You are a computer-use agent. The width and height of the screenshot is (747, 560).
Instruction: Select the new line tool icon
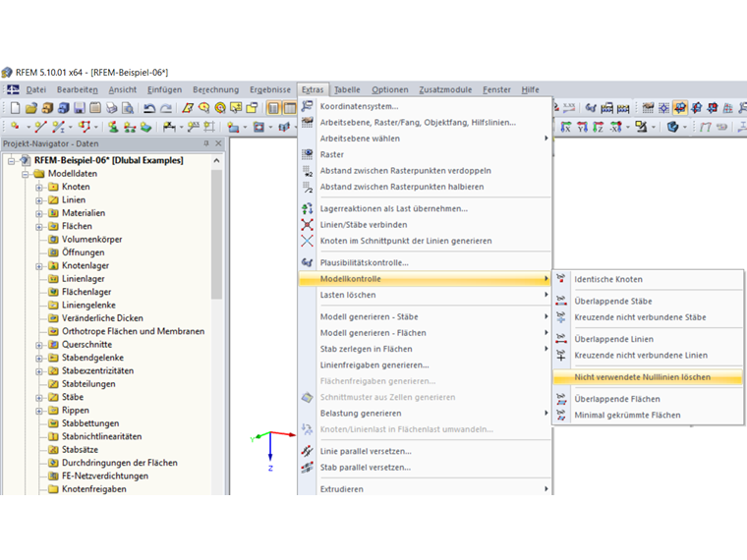coord(40,127)
